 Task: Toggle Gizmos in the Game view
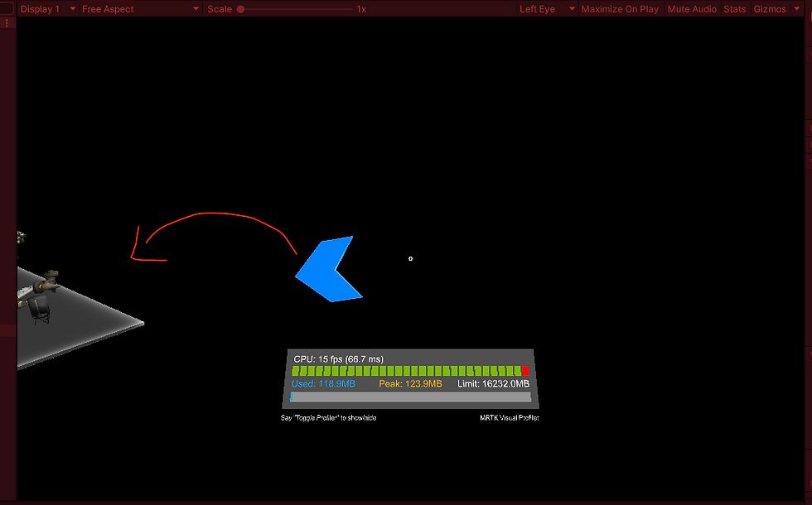pos(770,9)
